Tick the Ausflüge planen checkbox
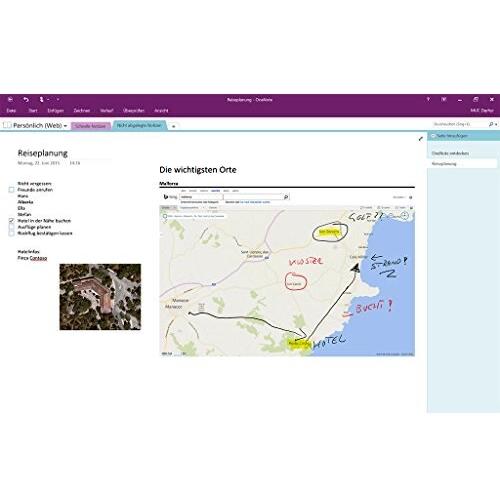The image size is (500, 500). coord(11,227)
